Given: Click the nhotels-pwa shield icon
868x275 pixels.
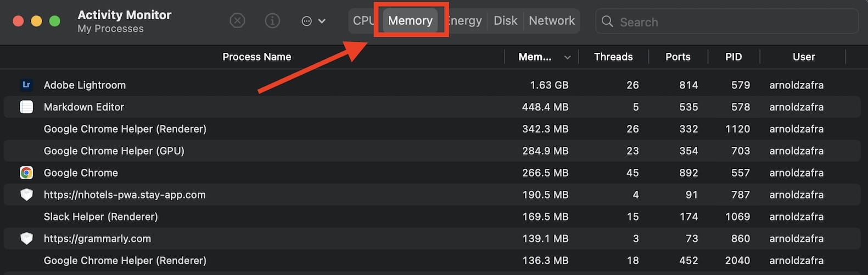Looking at the screenshot, I should coord(26,195).
